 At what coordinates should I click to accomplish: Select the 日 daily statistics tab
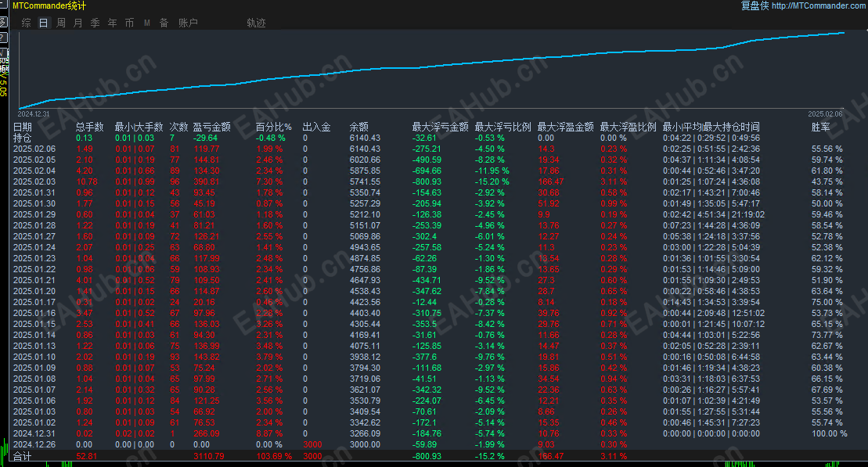coord(44,23)
